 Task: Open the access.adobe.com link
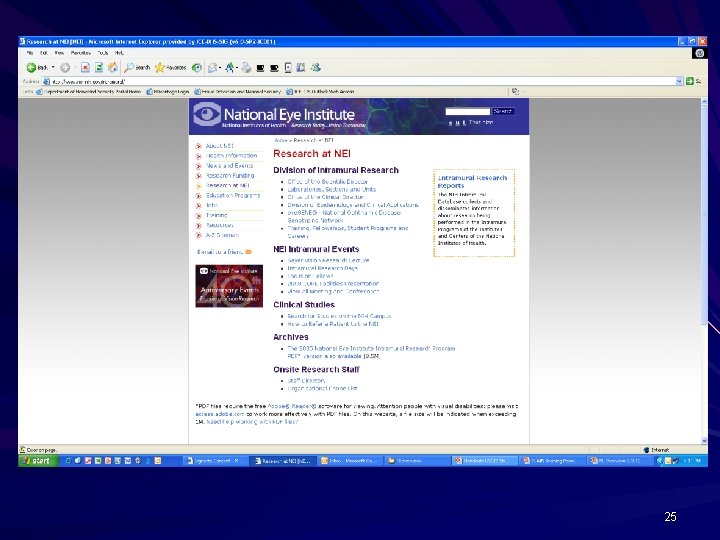point(220,414)
